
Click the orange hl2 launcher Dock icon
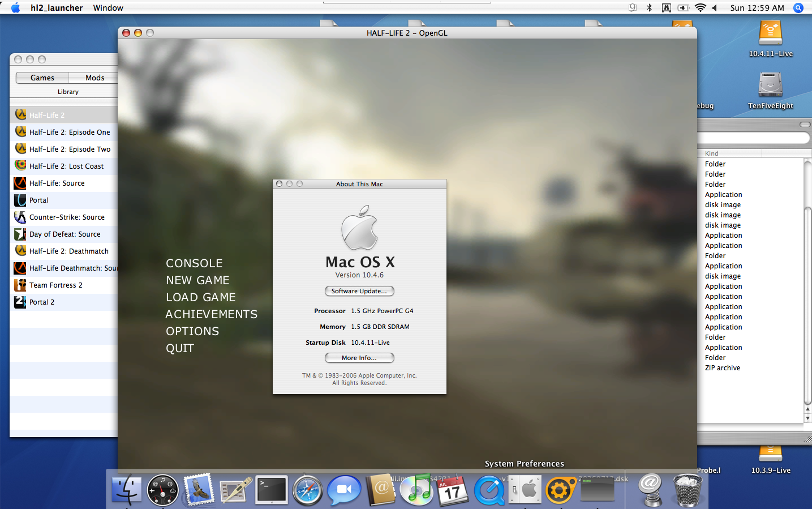tap(561, 490)
